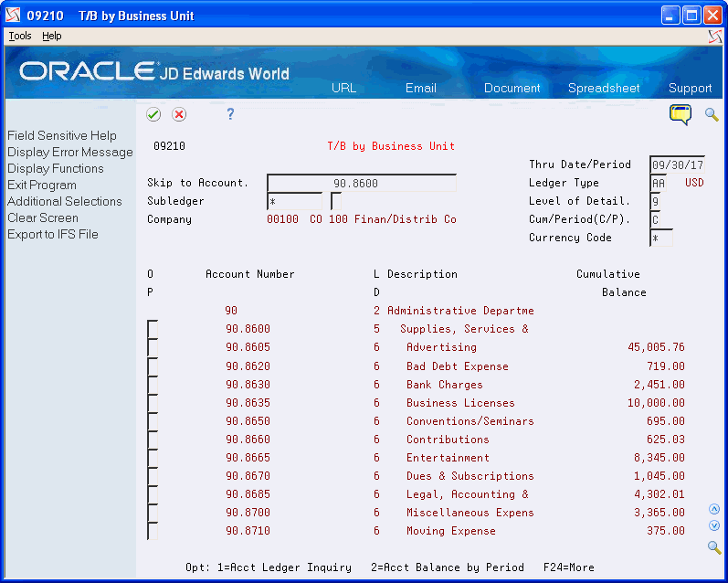Open the Help menu
The width and height of the screenshot is (728, 583).
click(x=51, y=36)
